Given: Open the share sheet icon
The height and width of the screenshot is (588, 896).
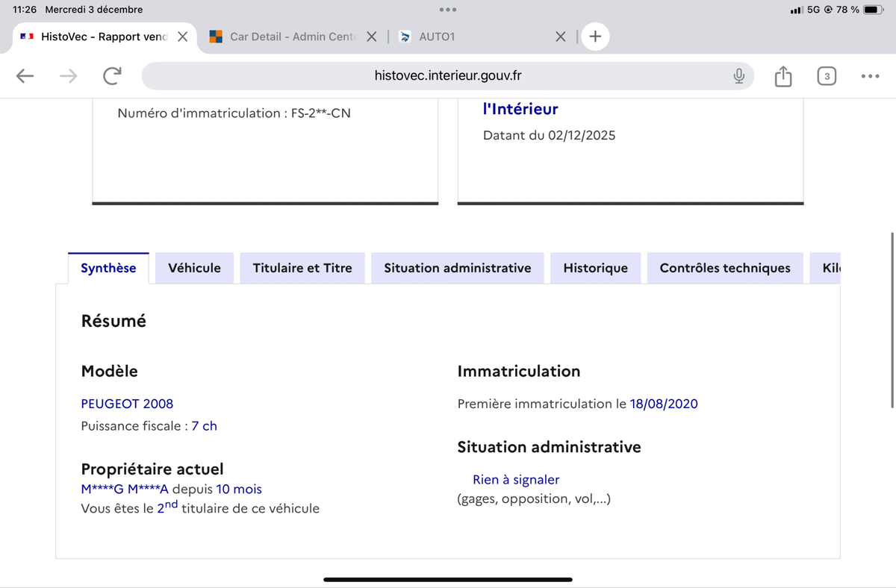Looking at the screenshot, I should [783, 76].
